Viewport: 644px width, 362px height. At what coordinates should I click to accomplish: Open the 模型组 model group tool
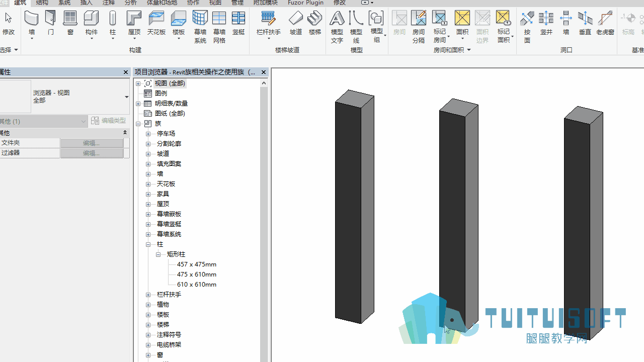pos(376,26)
